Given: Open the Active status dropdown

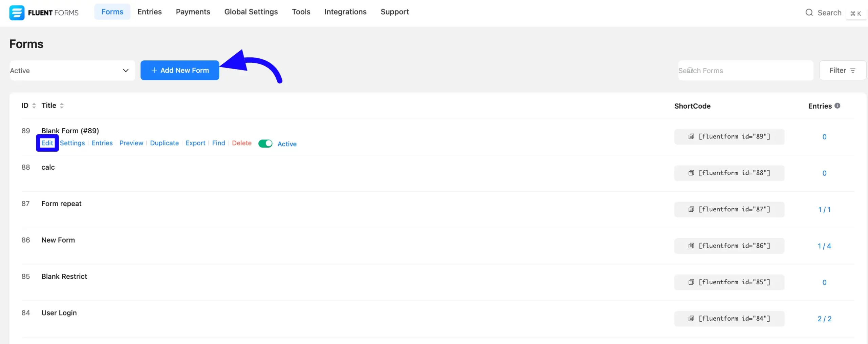Looking at the screenshot, I should [x=72, y=70].
